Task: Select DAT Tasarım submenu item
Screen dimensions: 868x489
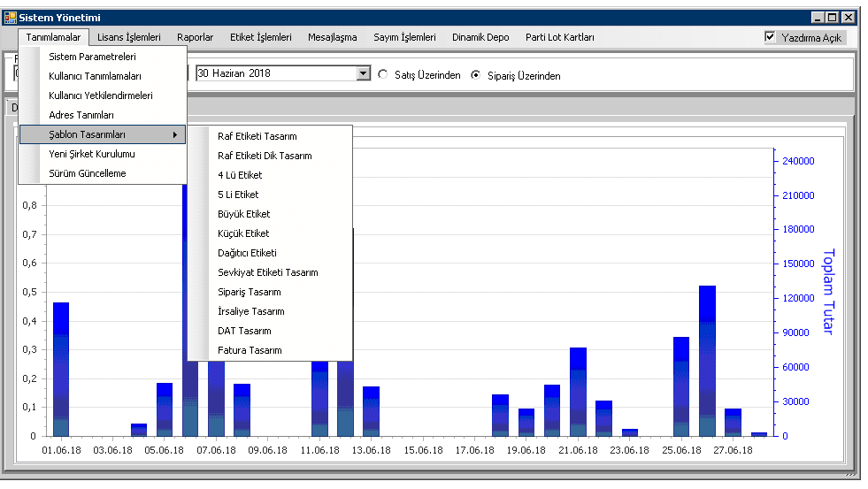Action: click(270, 330)
